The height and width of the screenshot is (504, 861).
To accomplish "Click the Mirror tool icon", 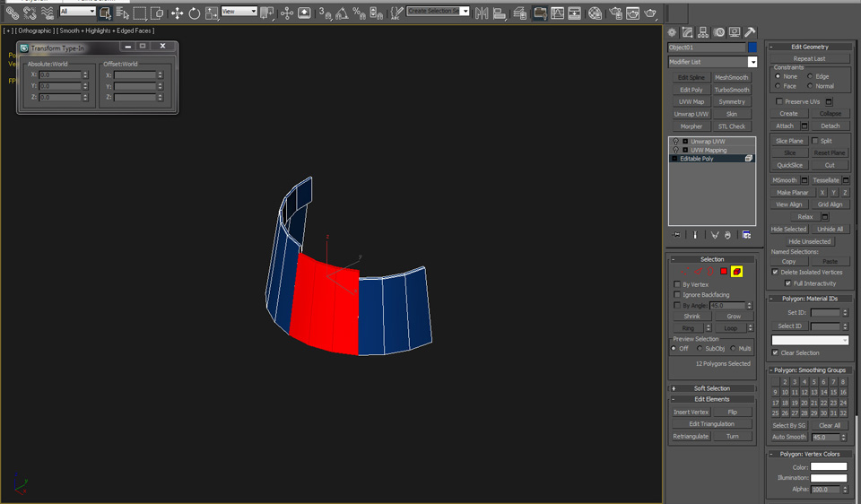I will pyautogui.click(x=483, y=13).
